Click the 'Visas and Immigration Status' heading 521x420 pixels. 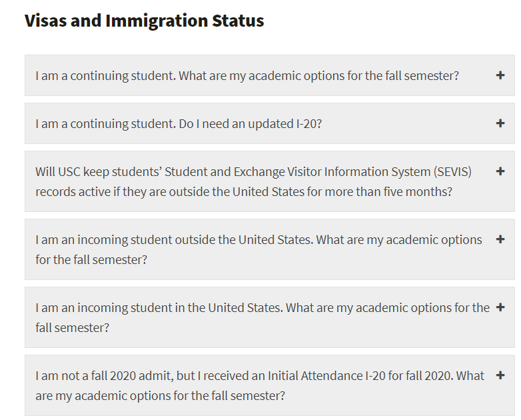pos(144,21)
